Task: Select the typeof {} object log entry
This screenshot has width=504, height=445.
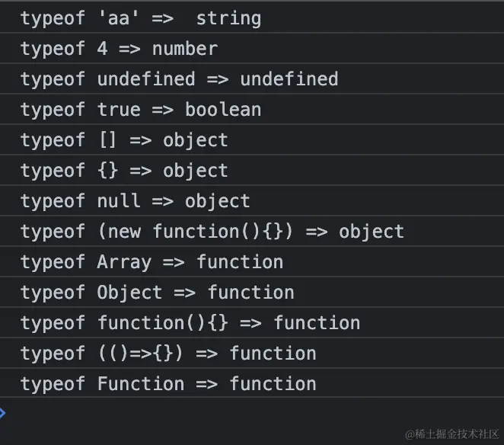Action: coord(124,171)
